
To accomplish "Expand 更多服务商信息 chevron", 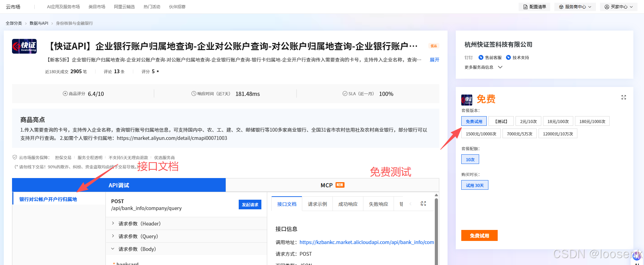I will [500, 67].
